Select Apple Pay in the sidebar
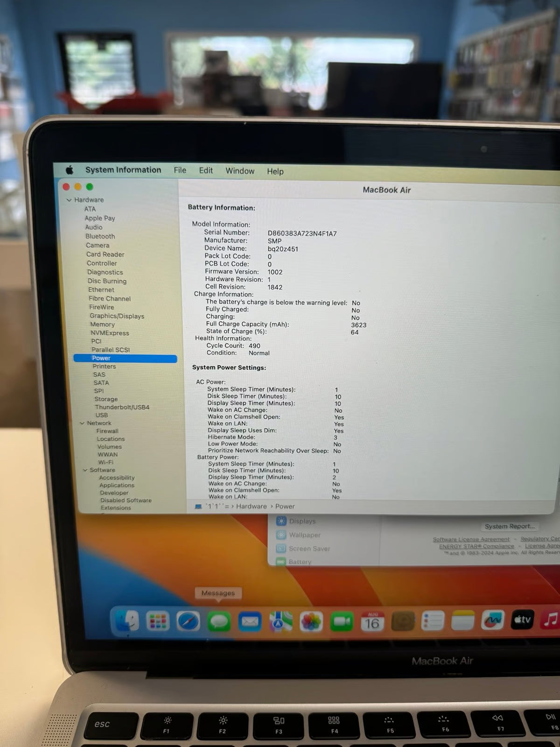Image resolution: width=560 pixels, height=747 pixels. pos(100,218)
